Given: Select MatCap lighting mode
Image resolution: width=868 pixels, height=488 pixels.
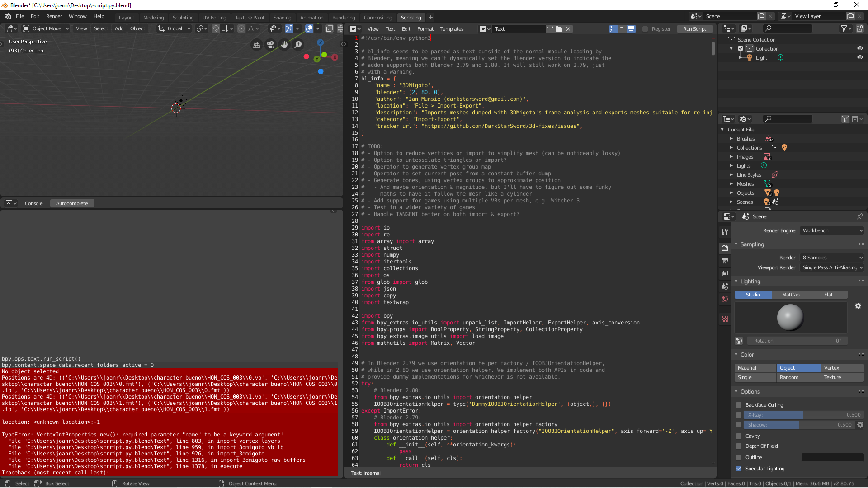Looking at the screenshot, I should click(791, 295).
